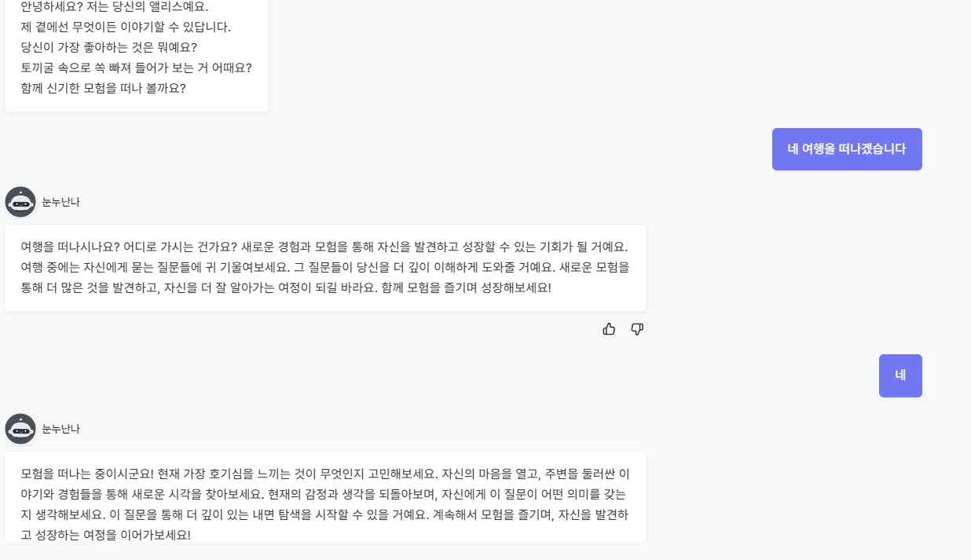Image resolution: width=971 pixels, height=560 pixels.
Task: Click the reply starting 모험을 떠나는 중이시군요!
Action: [325, 496]
